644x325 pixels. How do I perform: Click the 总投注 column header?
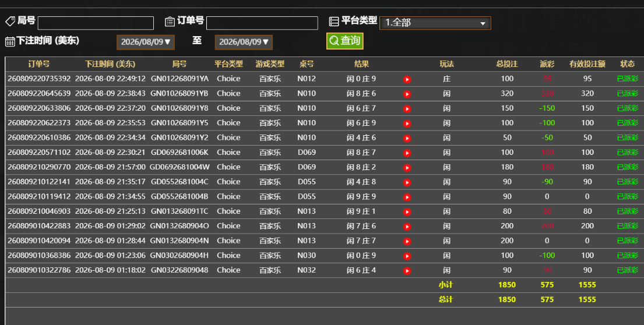click(x=507, y=64)
